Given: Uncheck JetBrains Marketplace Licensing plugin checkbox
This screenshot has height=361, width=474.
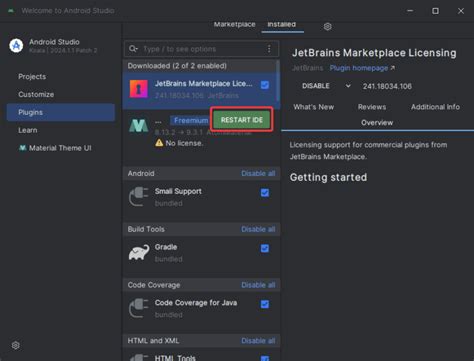Looking at the screenshot, I should [x=265, y=85].
